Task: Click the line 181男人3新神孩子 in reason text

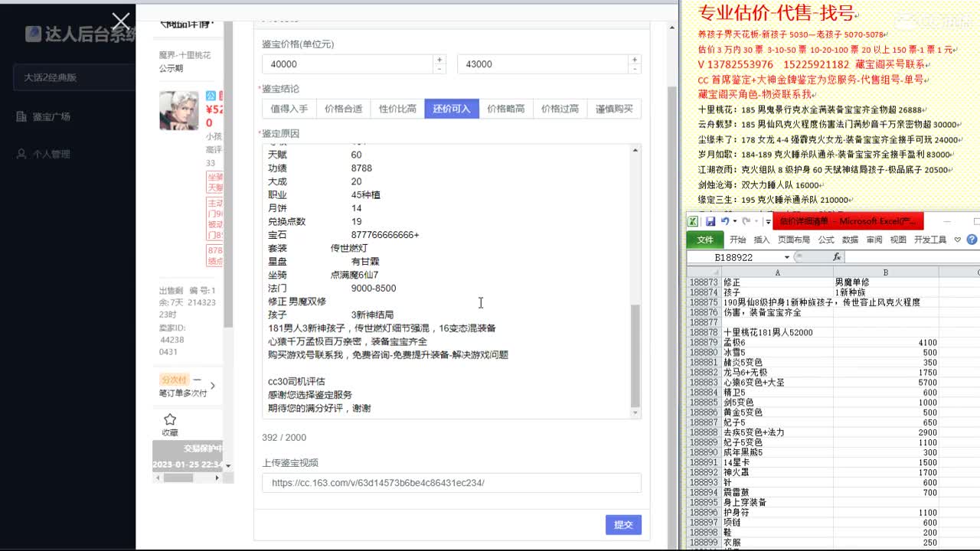Action: pos(382,328)
